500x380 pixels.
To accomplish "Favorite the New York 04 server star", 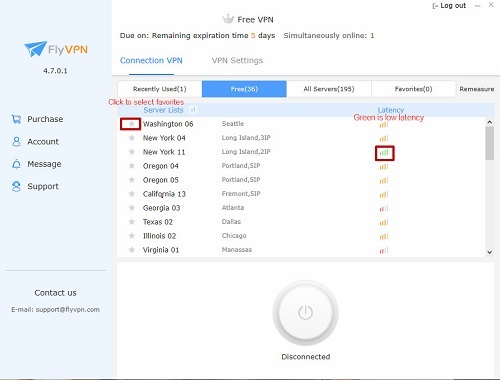I will 132,138.
